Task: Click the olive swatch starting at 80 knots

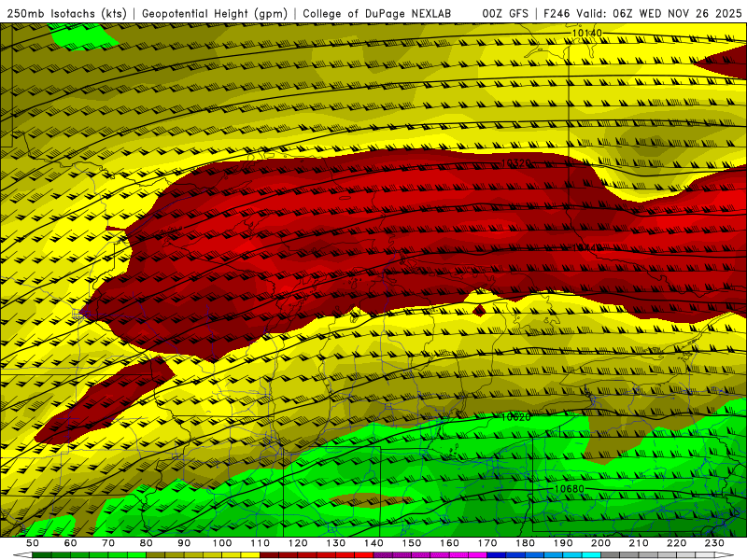Action: tap(156, 555)
